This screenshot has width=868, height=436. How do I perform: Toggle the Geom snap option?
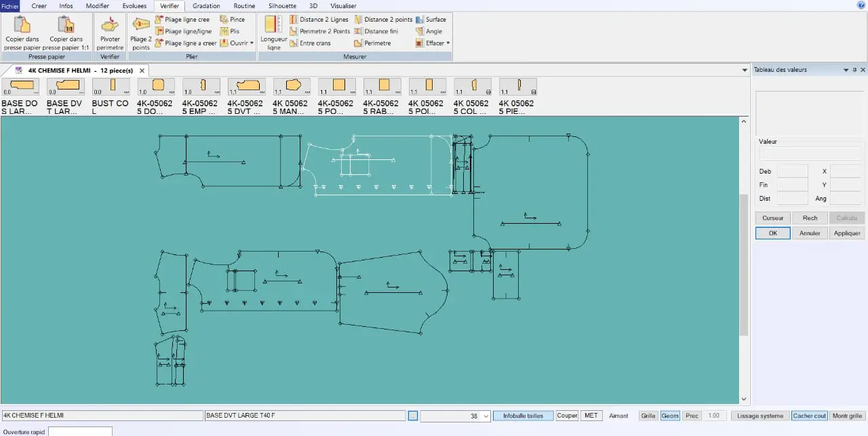670,416
